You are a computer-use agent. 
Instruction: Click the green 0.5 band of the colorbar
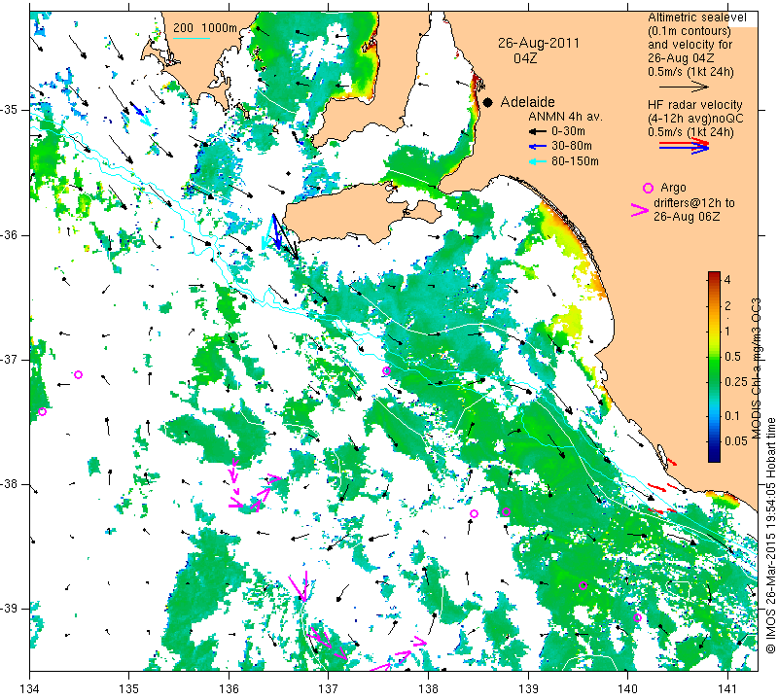(x=714, y=356)
